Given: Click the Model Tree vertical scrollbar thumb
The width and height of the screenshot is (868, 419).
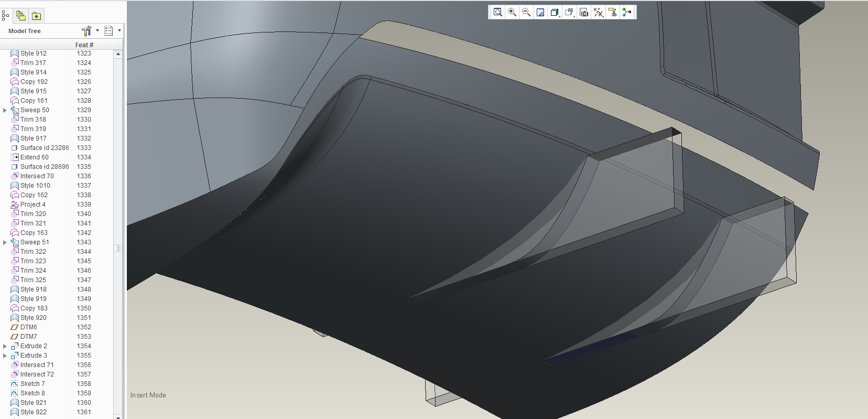Looking at the screenshot, I should pos(118,248).
